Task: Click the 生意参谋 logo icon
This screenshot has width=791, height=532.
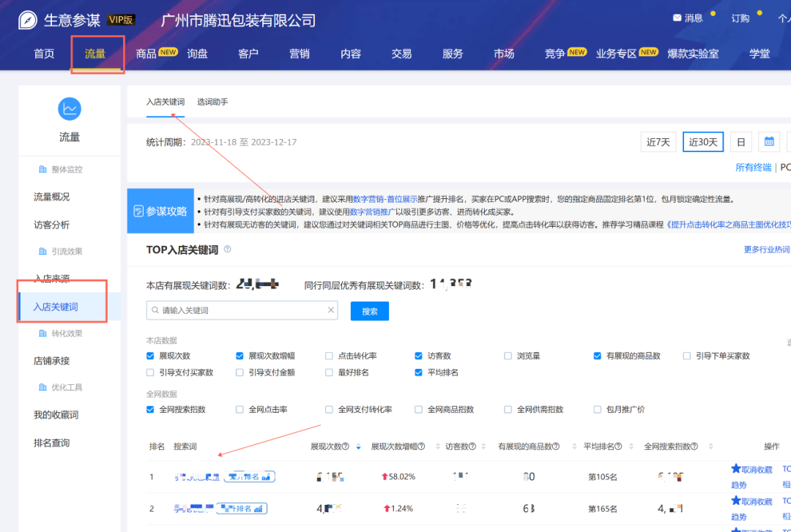Action: [28, 20]
